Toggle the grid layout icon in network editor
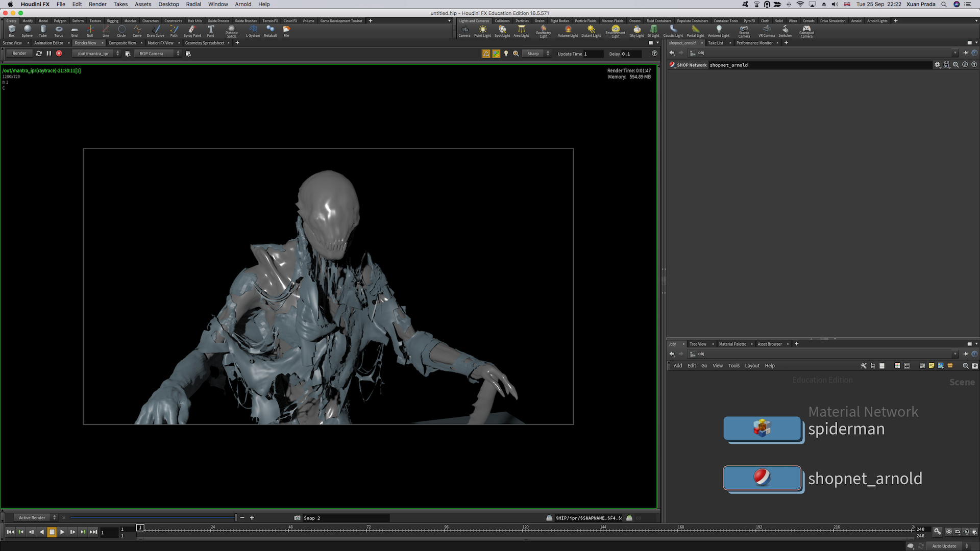 pyautogui.click(x=897, y=366)
